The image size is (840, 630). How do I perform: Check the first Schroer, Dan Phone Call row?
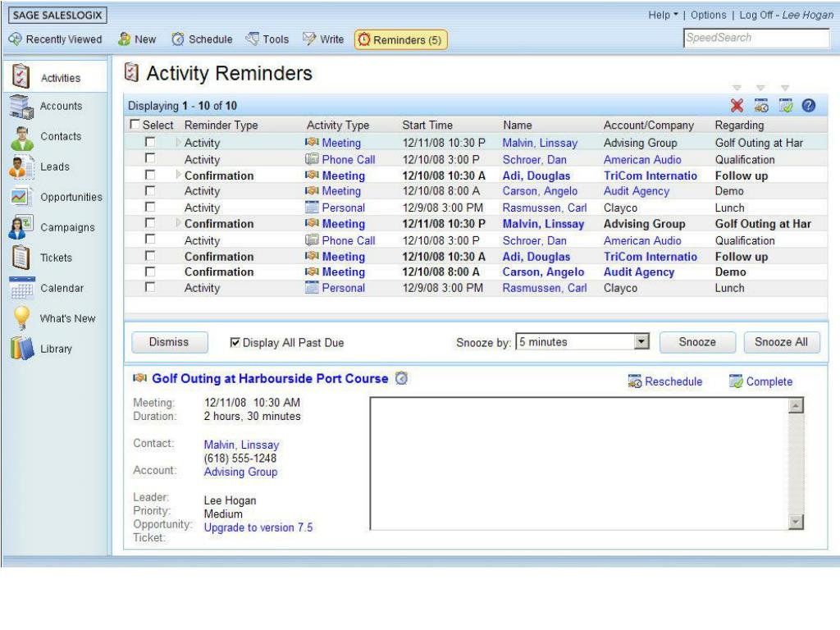pyautogui.click(x=150, y=158)
